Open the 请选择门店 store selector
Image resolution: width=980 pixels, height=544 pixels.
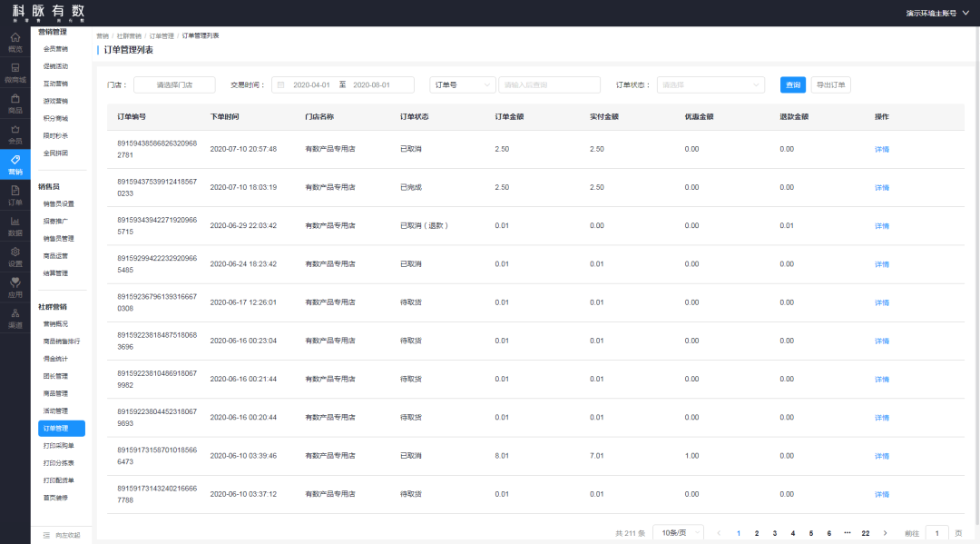pos(174,85)
